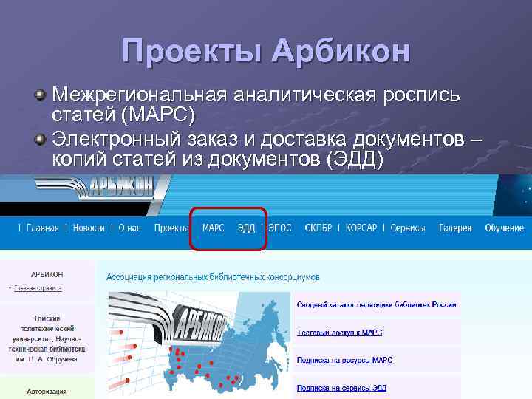Go to Галерея page
Image resolution: width=532 pixels, height=399 pixels.
(x=455, y=228)
